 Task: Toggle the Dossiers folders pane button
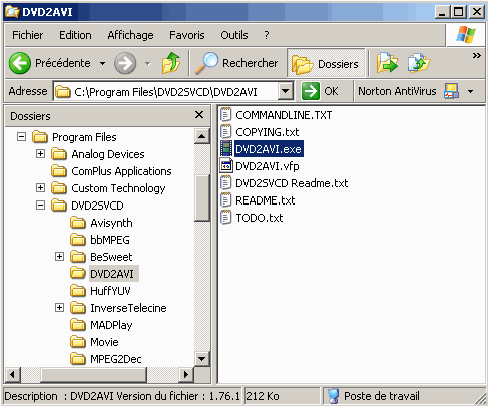click(326, 63)
